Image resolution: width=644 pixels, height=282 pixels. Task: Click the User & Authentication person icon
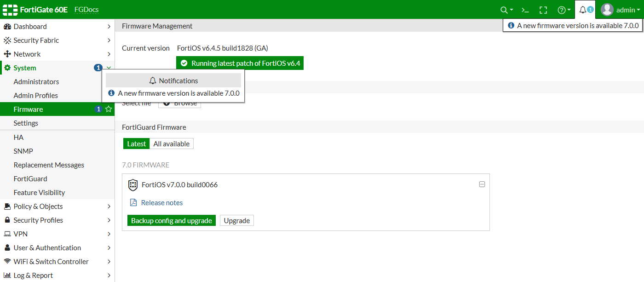click(7, 247)
